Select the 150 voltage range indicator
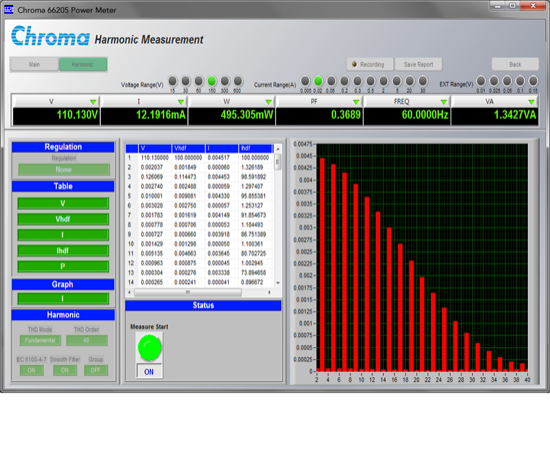550x449 pixels. (212, 81)
